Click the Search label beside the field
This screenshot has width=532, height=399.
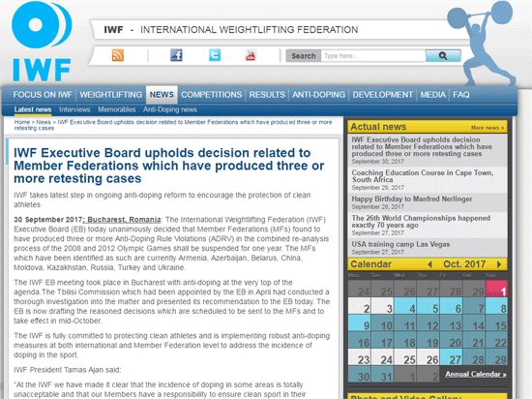coord(304,56)
